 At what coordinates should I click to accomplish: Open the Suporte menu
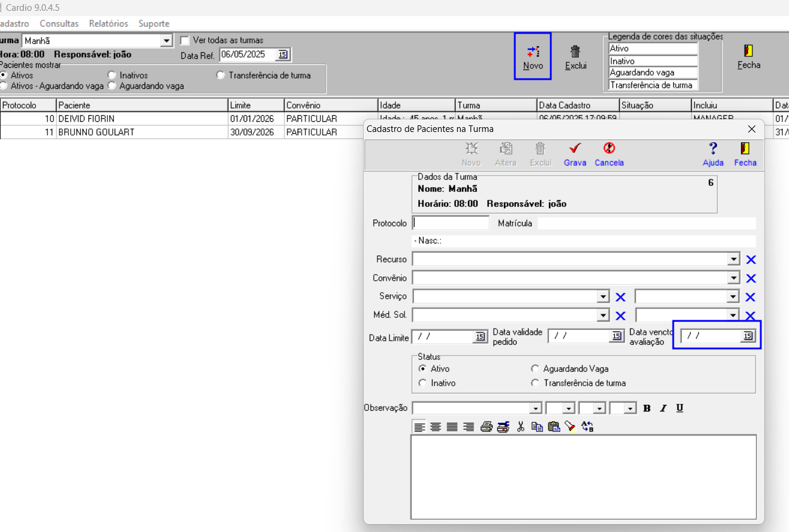(x=154, y=23)
